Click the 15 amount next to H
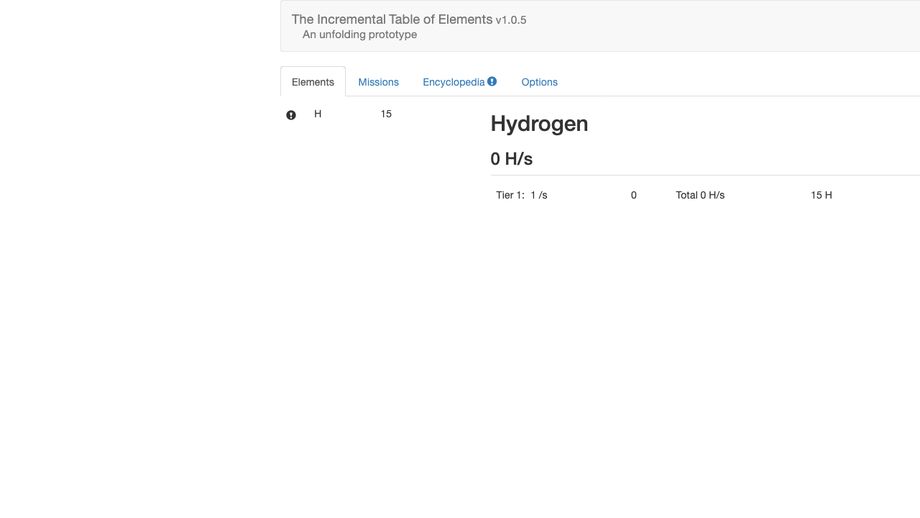The width and height of the screenshot is (920, 518). [x=386, y=114]
